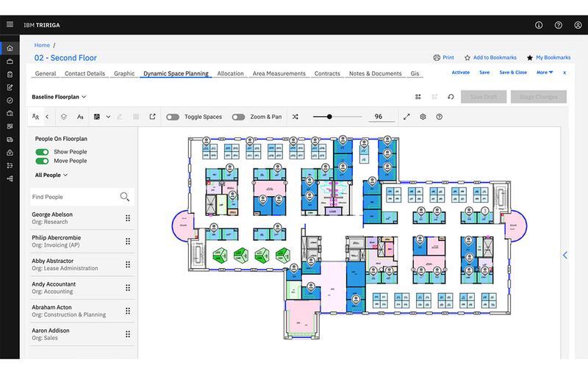The height and width of the screenshot is (390, 588).
Task: Click the search magnifier in Find People
Action: 125,197
